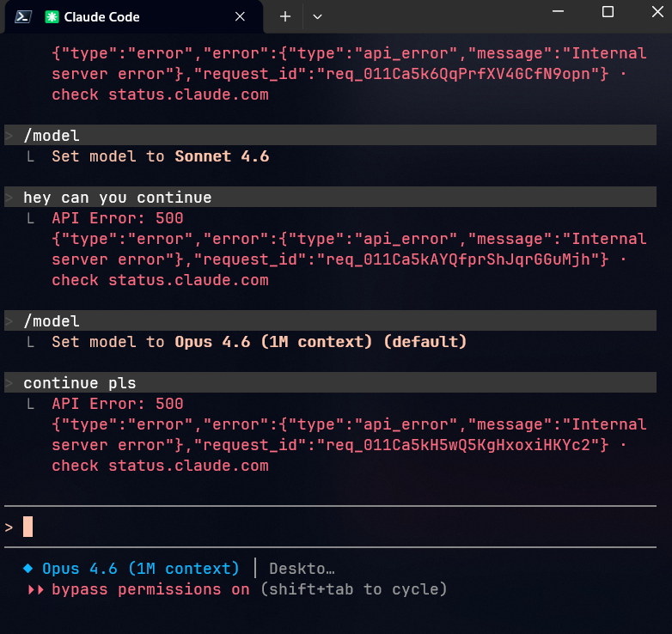
Task: Click status.claude.com below the kAYQ request ID
Action: pos(188,280)
